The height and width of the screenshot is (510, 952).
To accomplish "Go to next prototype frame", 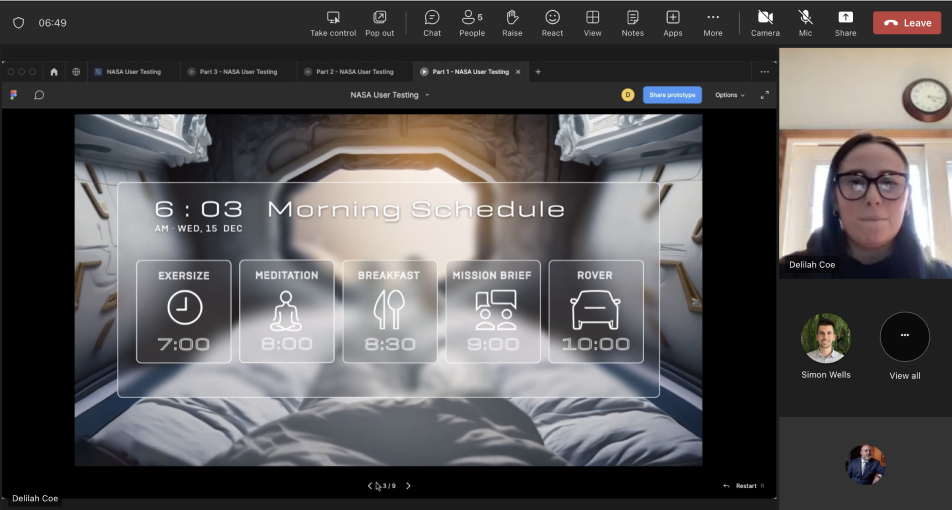I will tap(408, 486).
